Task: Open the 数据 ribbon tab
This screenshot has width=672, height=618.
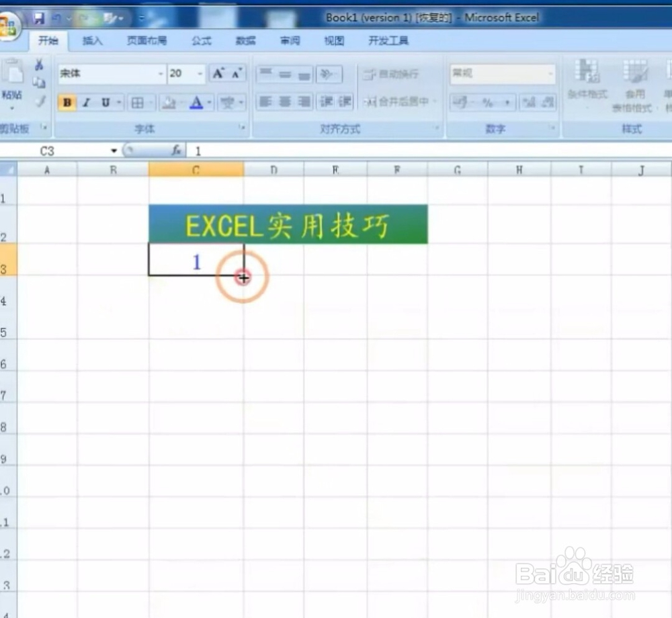Action: pos(245,40)
